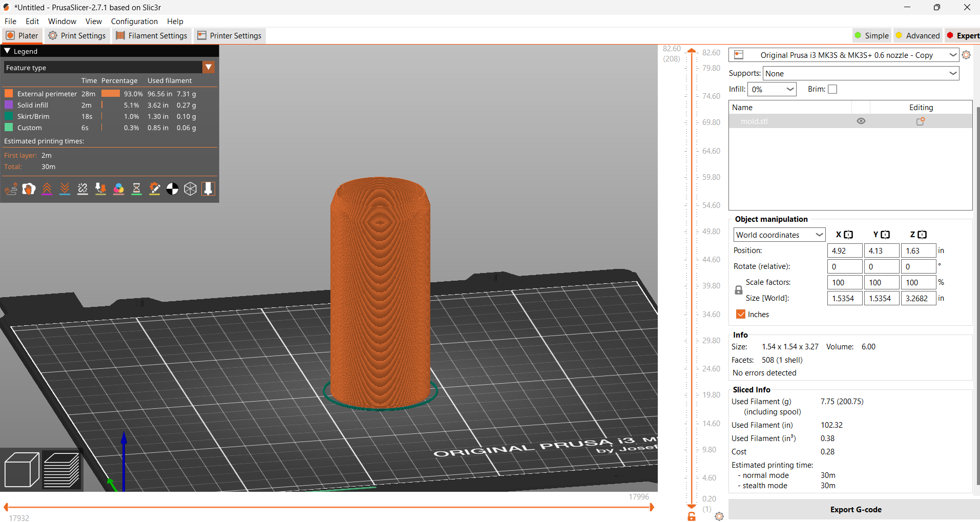
Task: Toggle seams display in preview
Action: click(x=82, y=189)
